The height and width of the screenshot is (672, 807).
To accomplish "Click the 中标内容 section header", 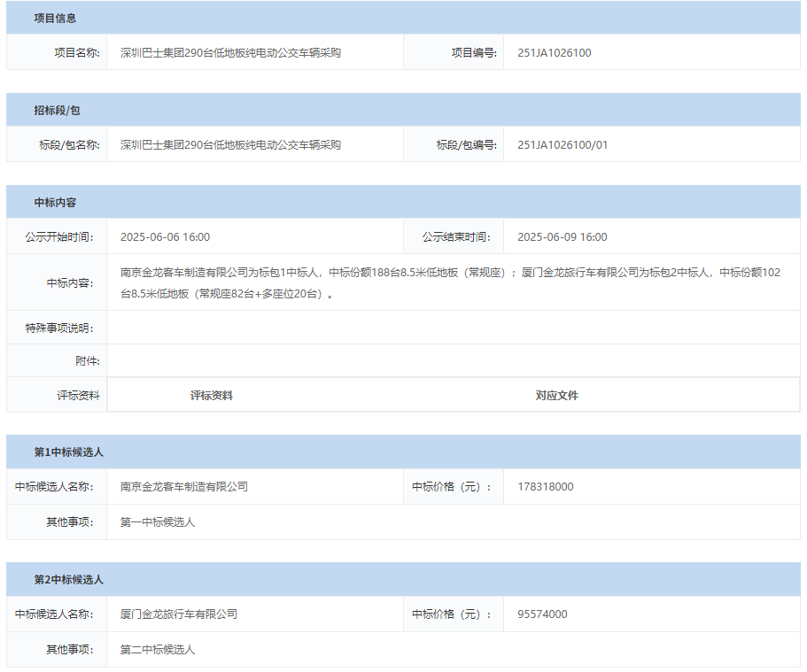I will [x=403, y=202].
